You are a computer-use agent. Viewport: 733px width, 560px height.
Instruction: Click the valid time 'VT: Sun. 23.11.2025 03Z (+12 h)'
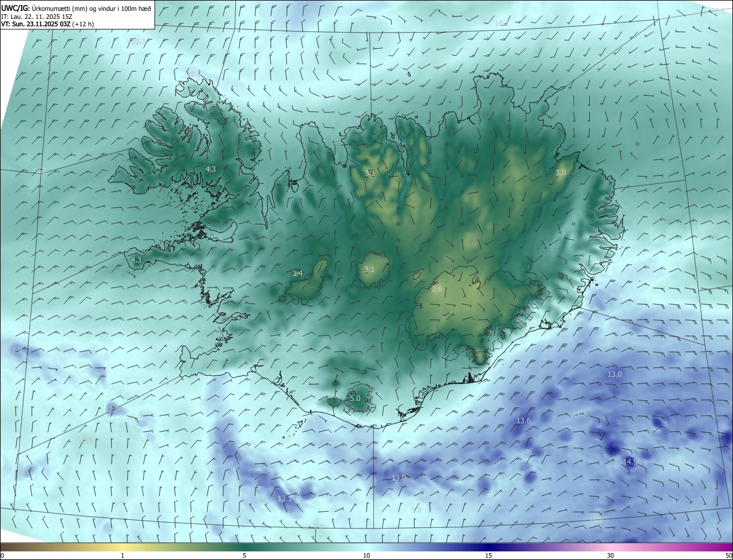click(x=48, y=24)
